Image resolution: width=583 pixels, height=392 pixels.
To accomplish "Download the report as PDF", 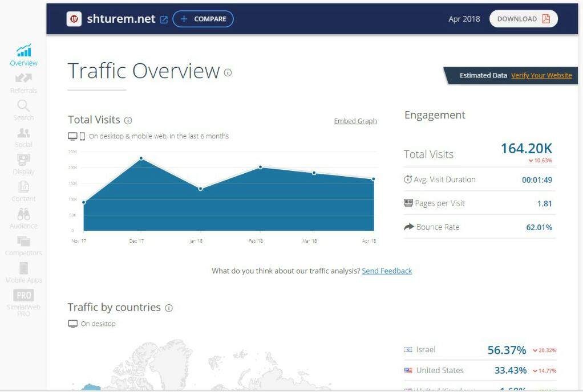I will coord(523,19).
